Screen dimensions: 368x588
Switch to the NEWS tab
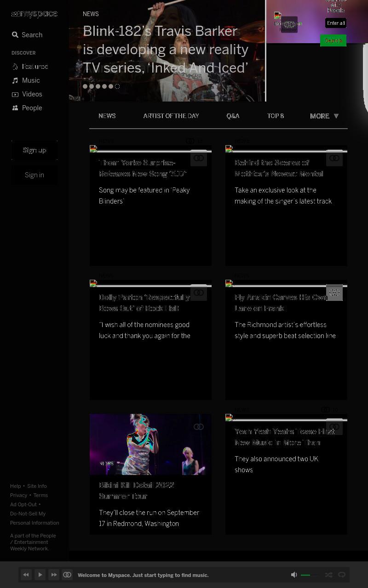coord(107,116)
